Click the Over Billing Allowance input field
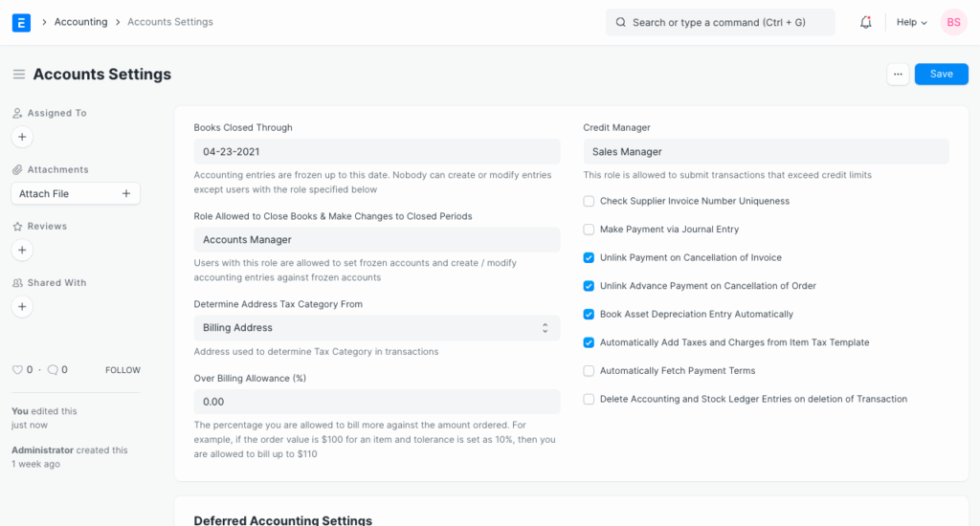The height and width of the screenshot is (526, 980). [x=376, y=402]
